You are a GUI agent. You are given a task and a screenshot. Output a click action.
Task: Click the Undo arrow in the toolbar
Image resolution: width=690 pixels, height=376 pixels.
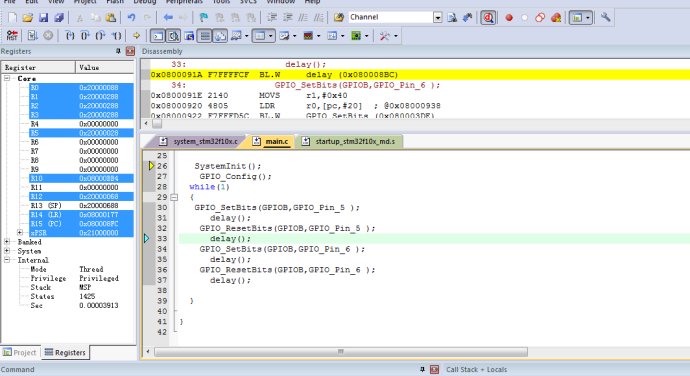tap(131, 18)
